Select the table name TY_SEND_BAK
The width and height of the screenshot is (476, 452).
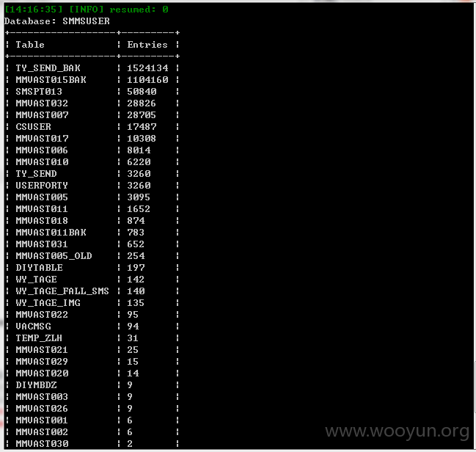48,68
